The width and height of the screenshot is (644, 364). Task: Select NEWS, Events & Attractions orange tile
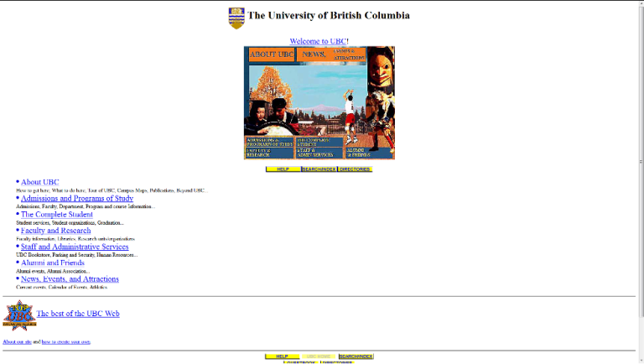tap(331, 55)
